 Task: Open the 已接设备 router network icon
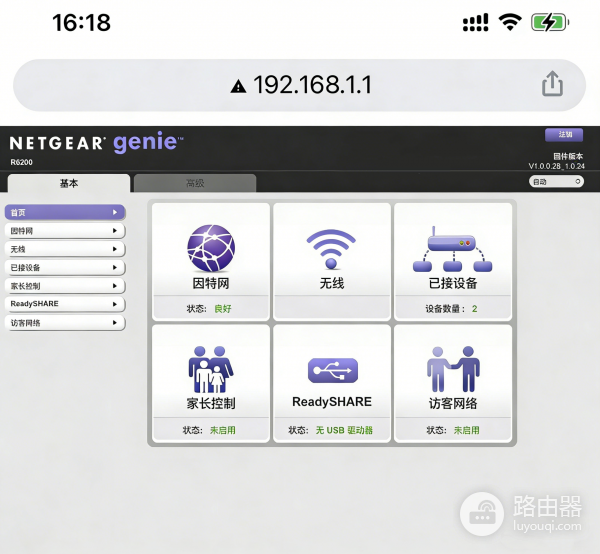click(453, 249)
